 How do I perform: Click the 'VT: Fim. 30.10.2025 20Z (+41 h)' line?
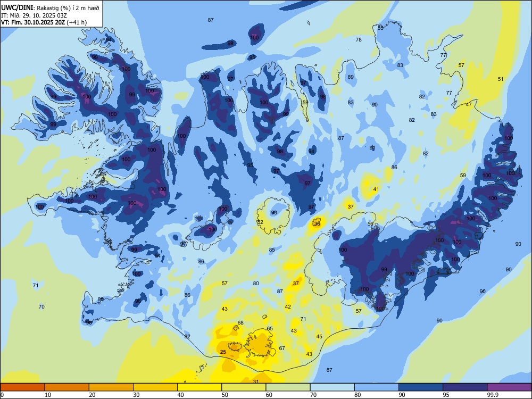click(44, 22)
